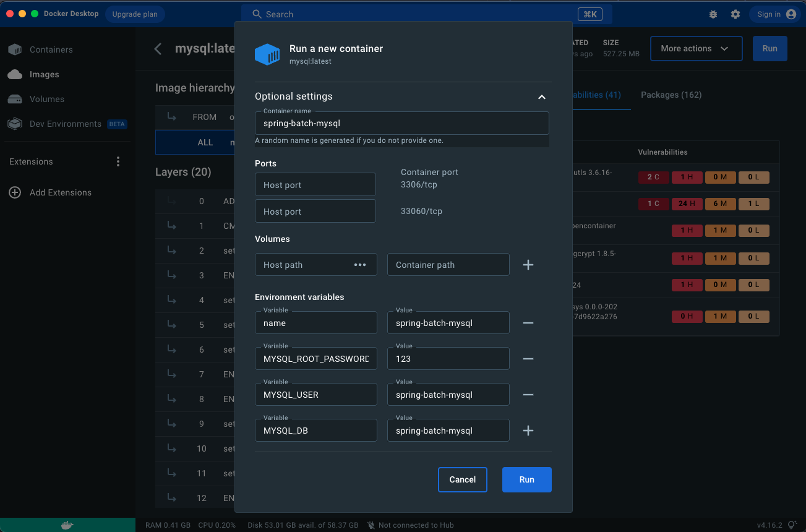Screen dimensions: 806x532
Task: Click the Container path field
Action: pyautogui.click(x=448, y=265)
